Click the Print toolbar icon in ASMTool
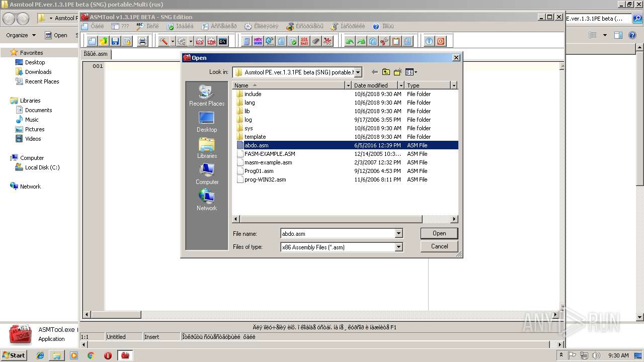Viewport: 644px width, 362px height. [142, 41]
